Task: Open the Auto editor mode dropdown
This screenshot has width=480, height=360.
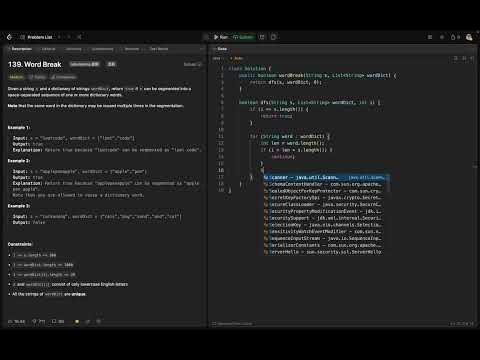Action: coord(237,58)
